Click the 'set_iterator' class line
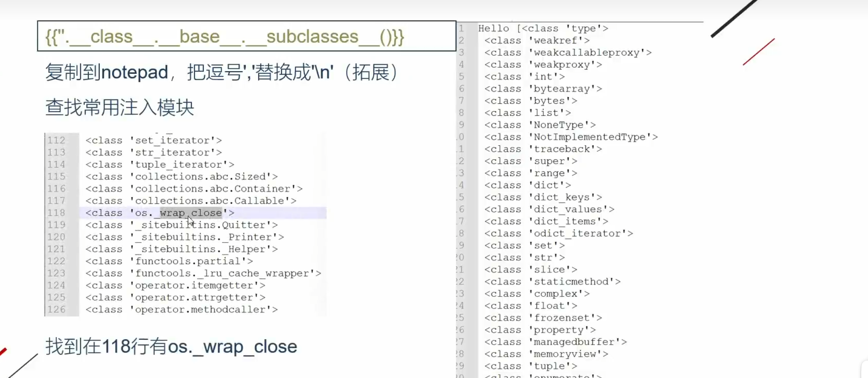 point(154,140)
